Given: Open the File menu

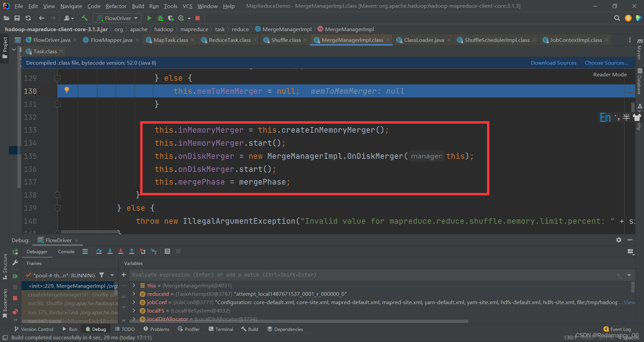Looking at the screenshot, I should (x=19, y=6).
